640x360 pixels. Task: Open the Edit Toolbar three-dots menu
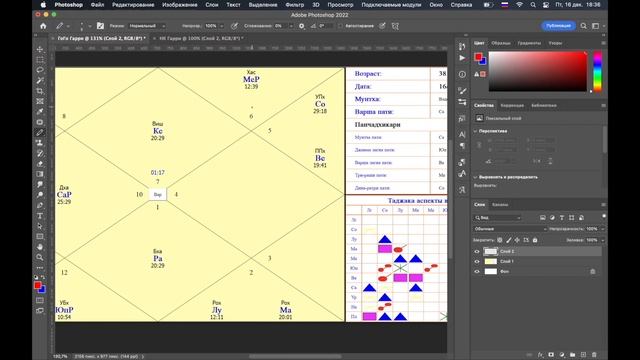click(x=40, y=268)
